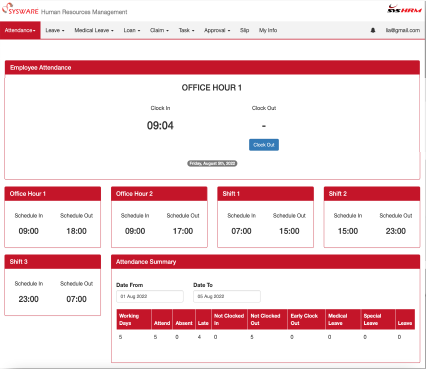Click the Date From input field
This screenshot has width=426, height=369.
click(x=150, y=296)
